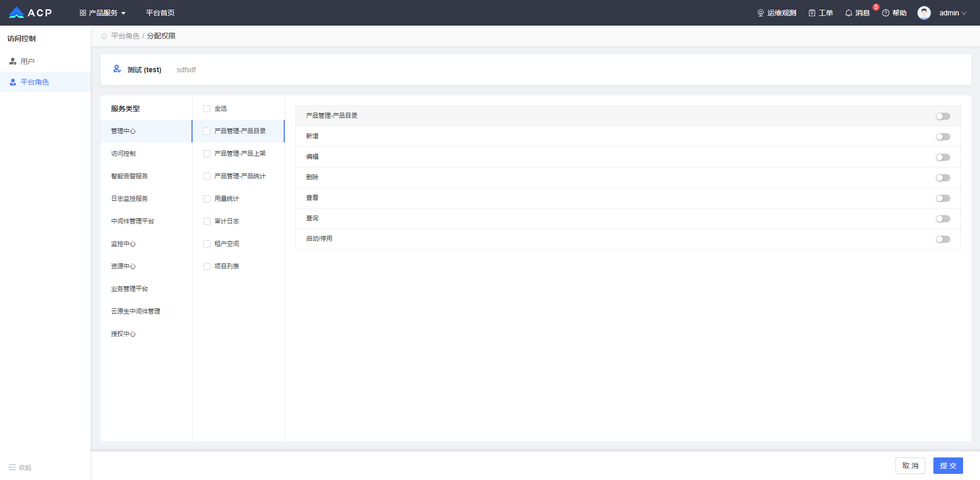Enable the 查询 permission switch
The width and height of the screenshot is (980, 480).
coord(943,219)
